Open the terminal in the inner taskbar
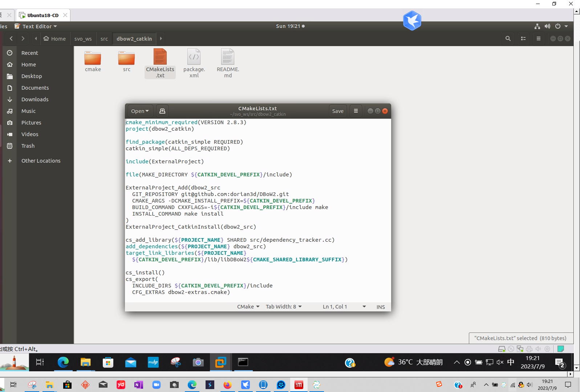This screenshot has height=392, width=580. 243,362
